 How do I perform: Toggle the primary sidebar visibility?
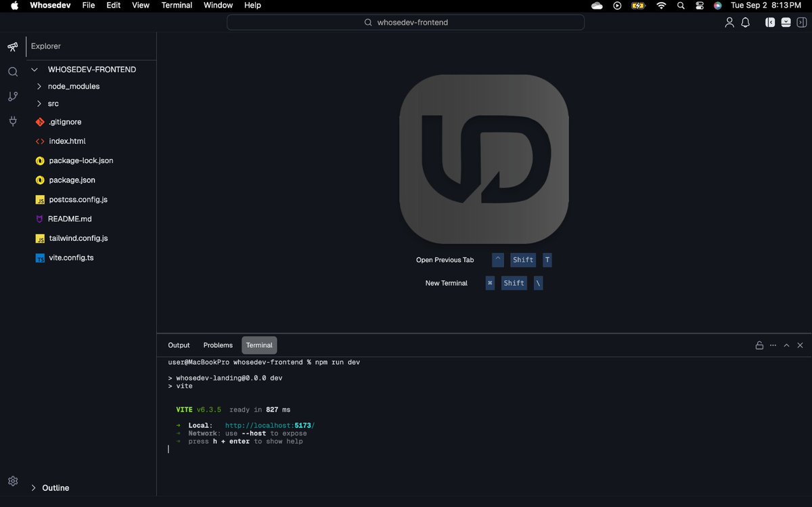pos(769,22)
